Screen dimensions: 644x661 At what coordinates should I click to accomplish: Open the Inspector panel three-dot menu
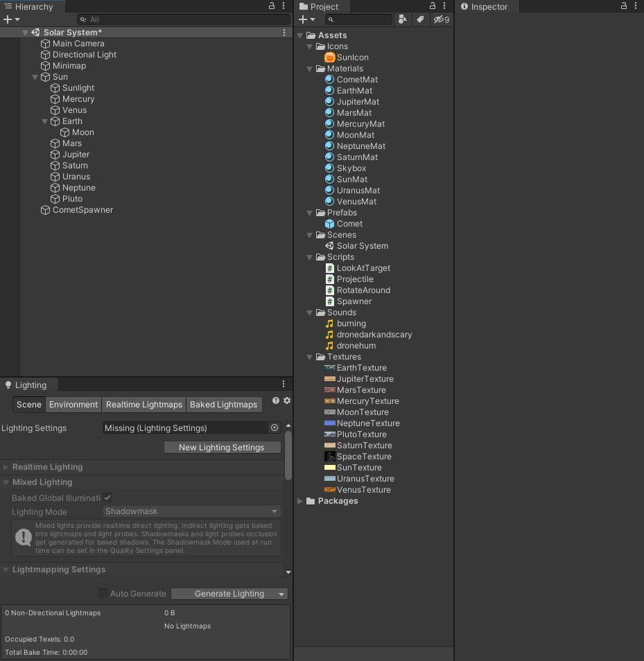pyautogui.click(x=636, y=6)
